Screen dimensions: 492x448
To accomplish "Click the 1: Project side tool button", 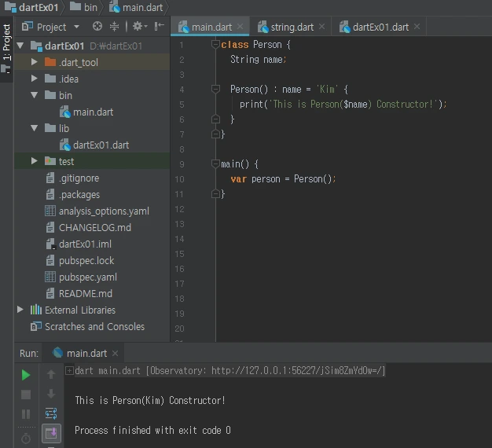I will pyautogui.click(x=6, y=49).
